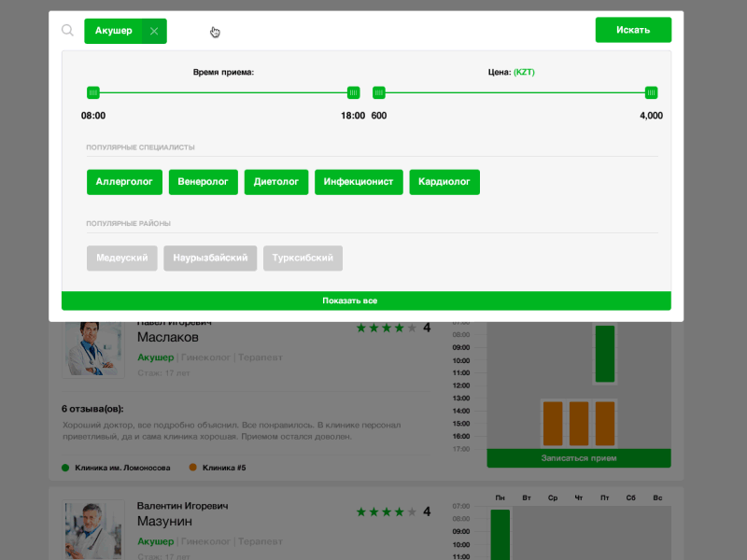This screenshot has width=747, height=560.
Task: Select the Инфекционист specialist
Action: (359, 182)
